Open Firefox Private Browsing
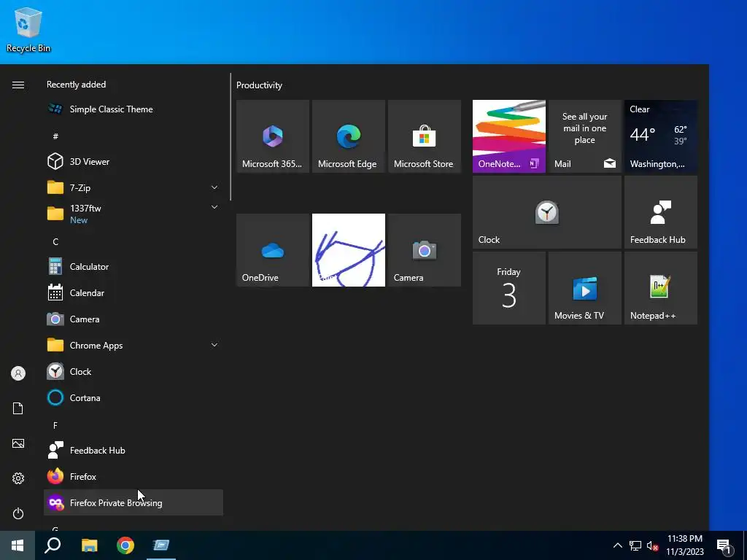The image size is (747, 560). pyautogui.click(x=133, y=502)
